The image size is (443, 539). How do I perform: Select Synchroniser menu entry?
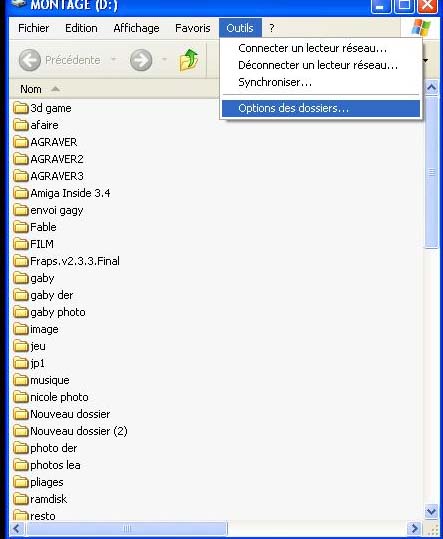coord(275,82)
